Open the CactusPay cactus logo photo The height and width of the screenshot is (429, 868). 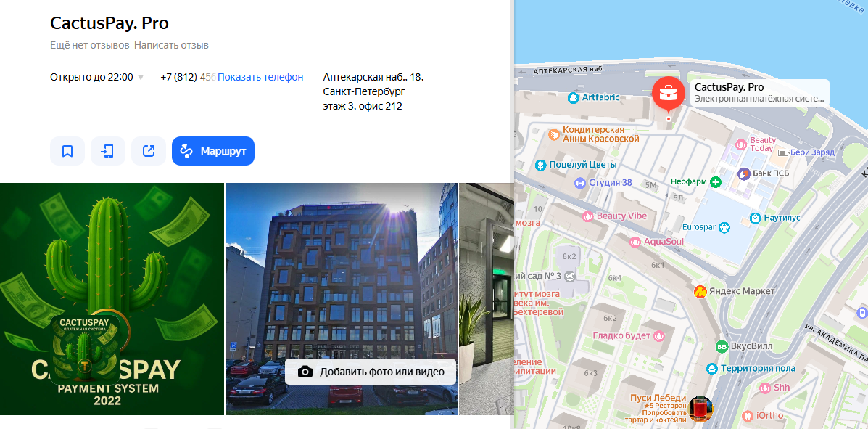tap(112, 299)
